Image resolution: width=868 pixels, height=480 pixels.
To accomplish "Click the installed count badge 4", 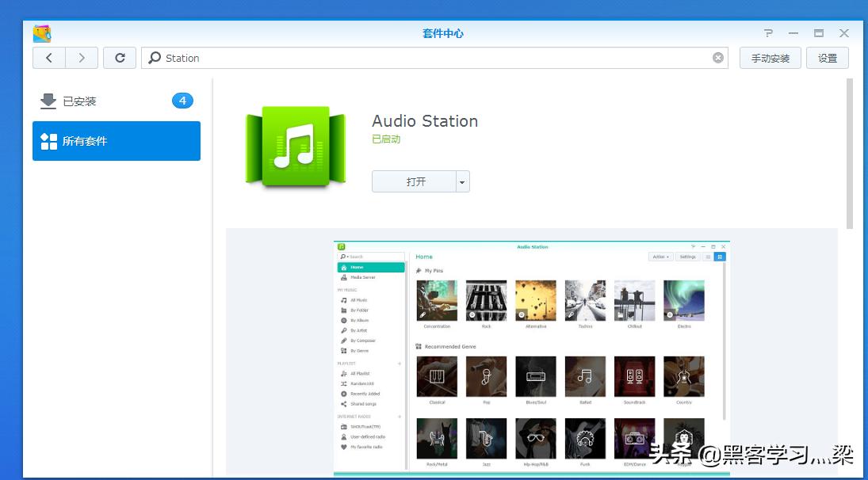I will point(182,101).
